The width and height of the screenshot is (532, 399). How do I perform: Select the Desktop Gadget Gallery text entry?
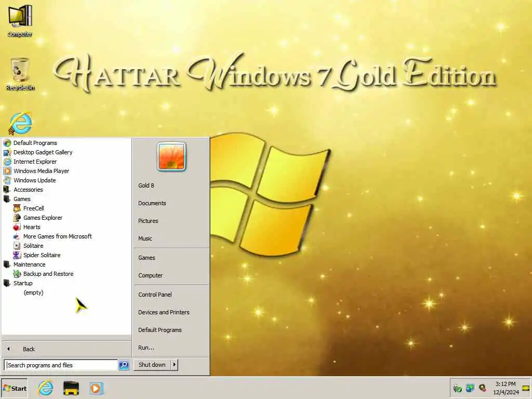pos(43,152)
